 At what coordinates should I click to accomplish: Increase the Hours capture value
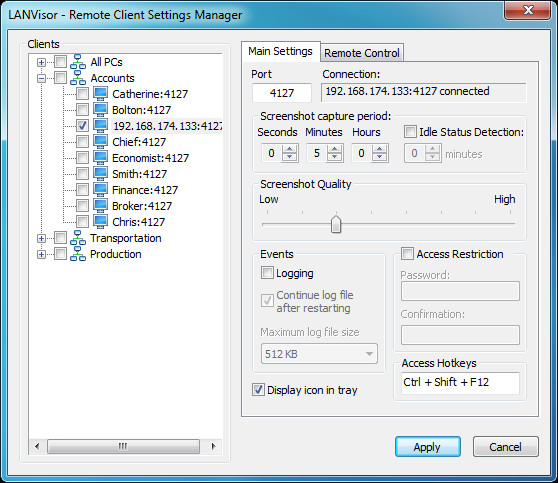pos(379,149)
